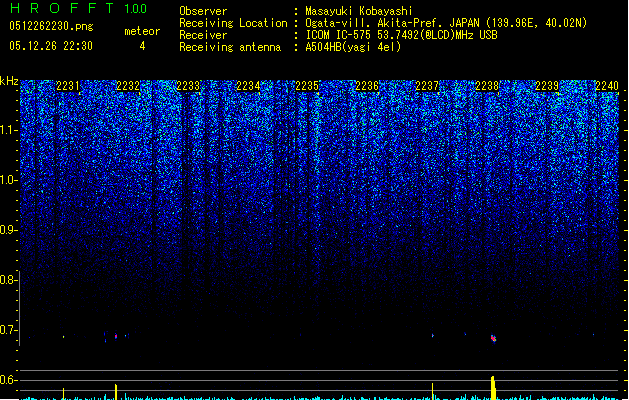Click the strong meteor echo below 2238

[493, 339]
